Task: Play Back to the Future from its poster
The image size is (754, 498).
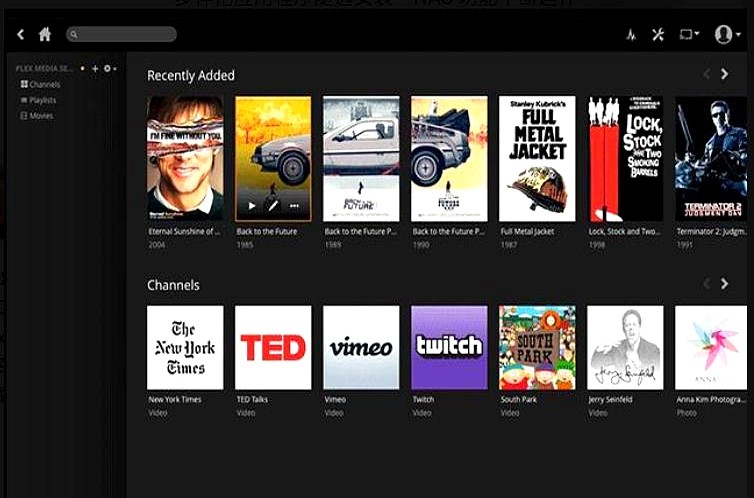Action: click(252, 206)
